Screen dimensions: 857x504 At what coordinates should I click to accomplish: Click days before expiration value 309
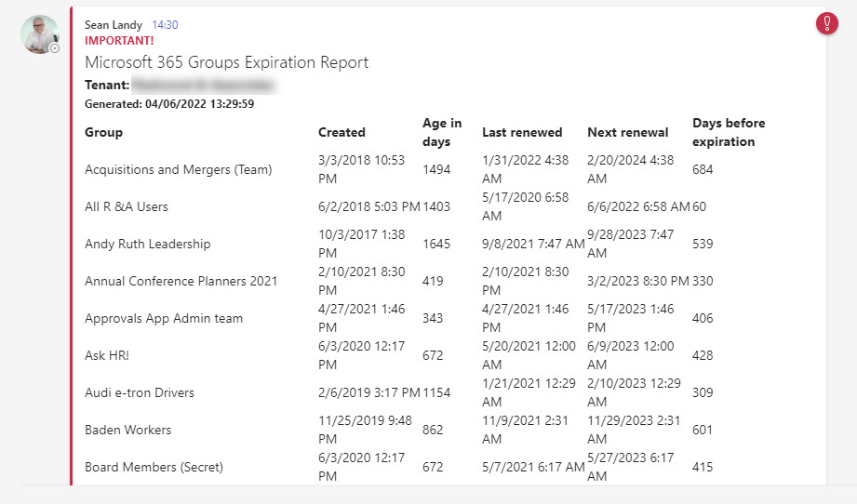[x=703, y=392]
